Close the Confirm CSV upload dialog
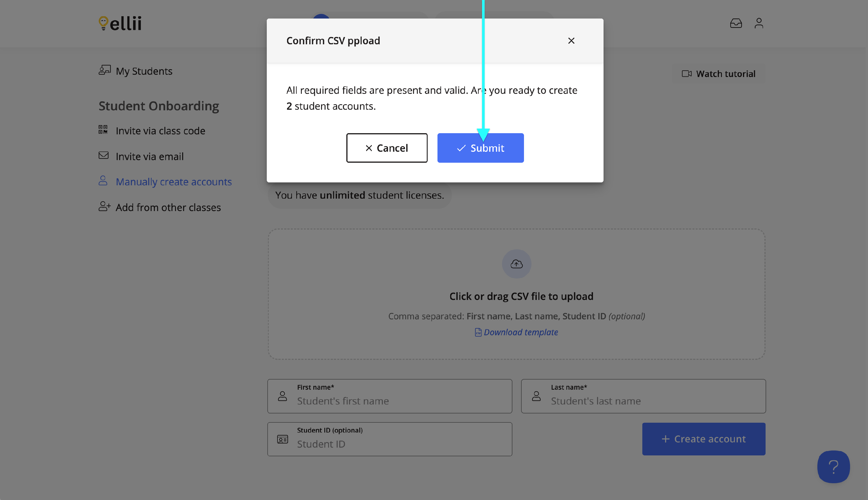Viewport: 868px width, 500px height. point(571,41)
